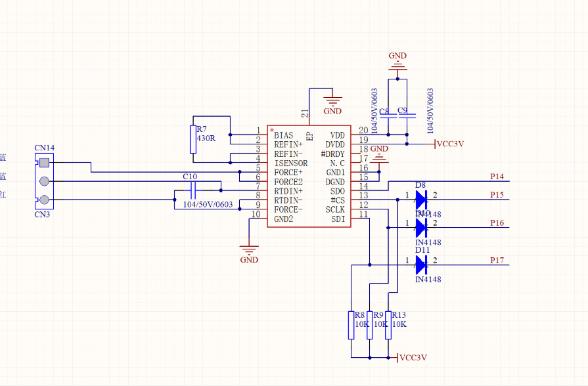Select the D11 diode symbol
Screen dimensions: 588x386
tap(421, 265)
